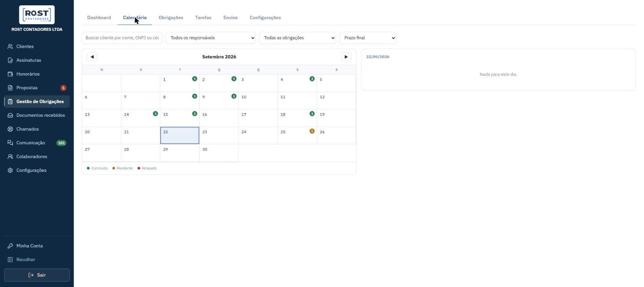Click the Assinaturas signature icon
Screen dimensions: 644x287
[10, 60]
